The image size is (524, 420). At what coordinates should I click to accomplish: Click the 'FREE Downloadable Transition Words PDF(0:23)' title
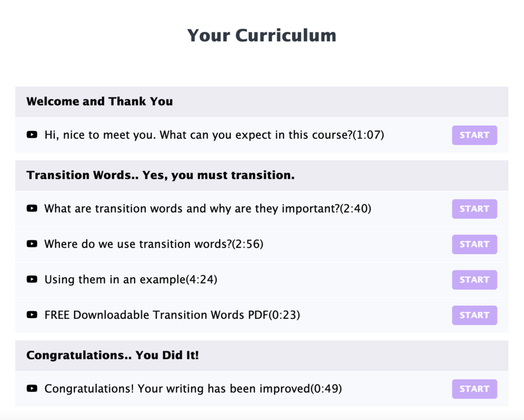pyautogui.click(x=172, y=315)
